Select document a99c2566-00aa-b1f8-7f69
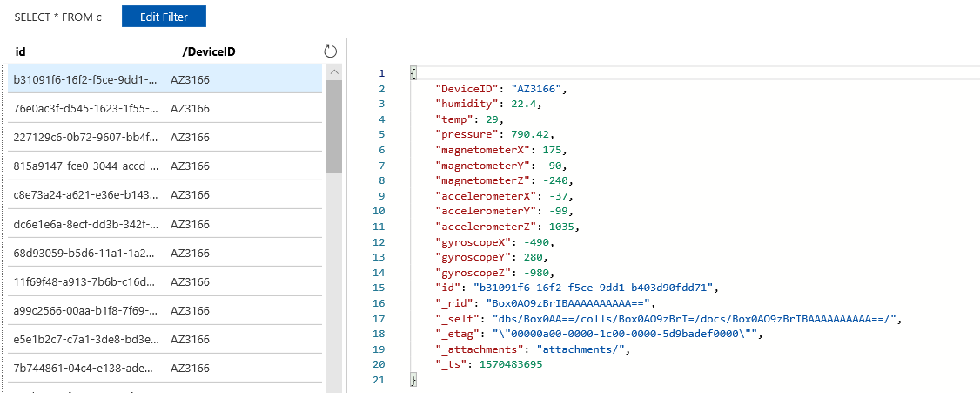Screen dimensions: 980x393 165,310
